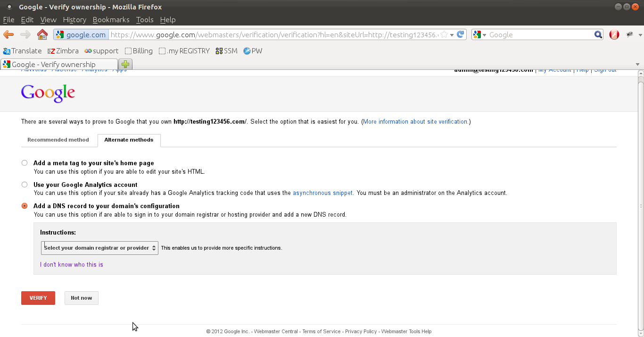Open the Zimbra bookmark
The height and width of the screenshot is (337, 644).
63,51
